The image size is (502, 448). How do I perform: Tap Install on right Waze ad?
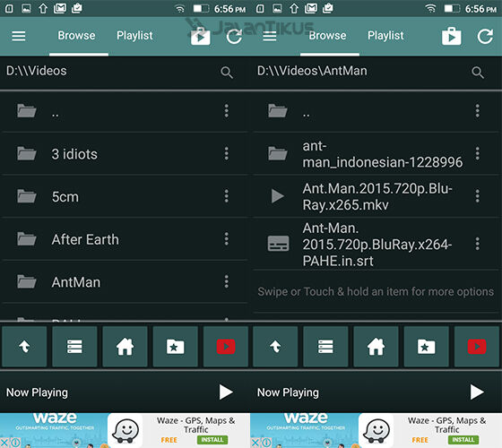(x=463, y=440)
